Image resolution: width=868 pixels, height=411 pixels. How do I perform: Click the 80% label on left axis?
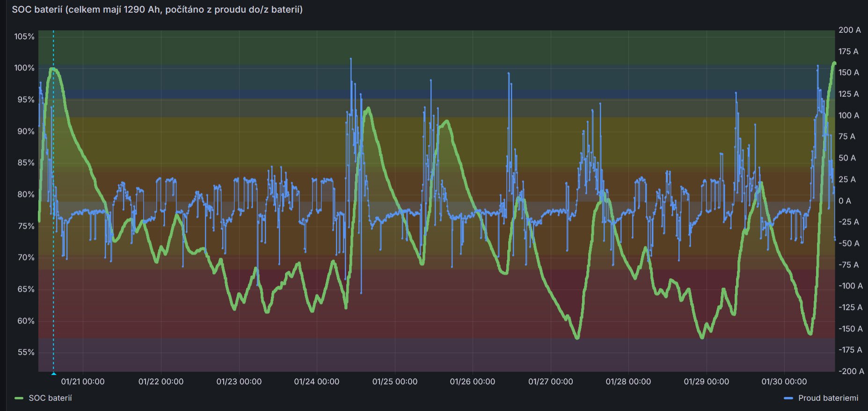click(26, 194)
